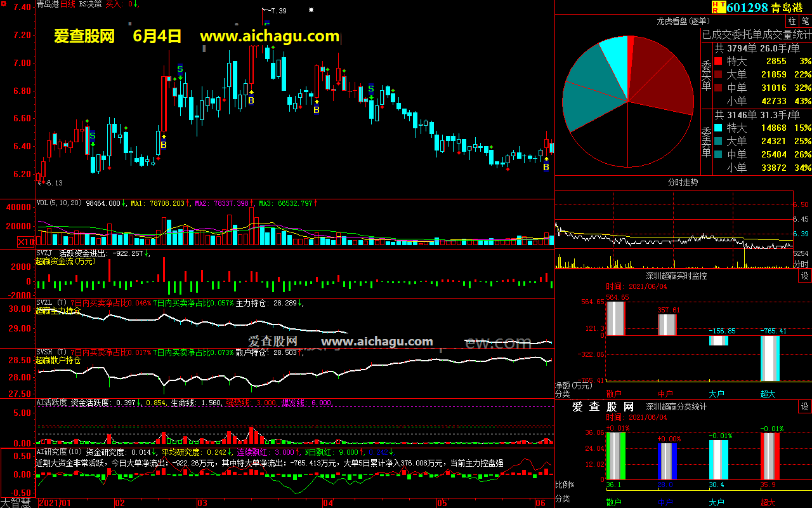Select the SVZL (7) indicator label
Viewport: 812px width, 508px height.
pos(52,303)
